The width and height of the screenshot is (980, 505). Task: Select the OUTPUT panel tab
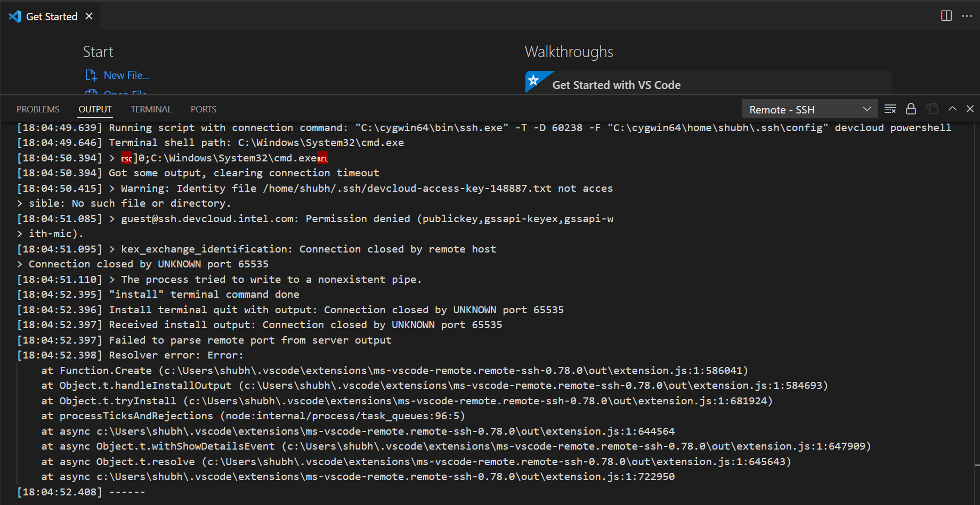95,109
